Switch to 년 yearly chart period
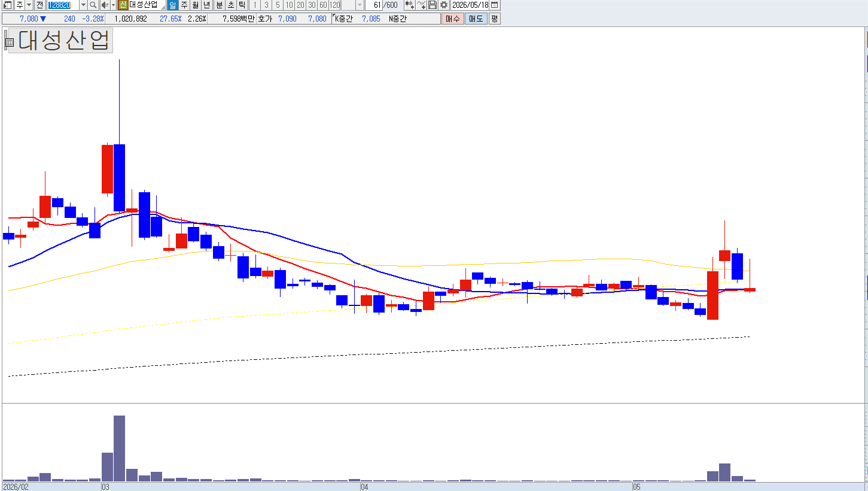The height and width of the screenshot is (491, 868). pyautogui.click(x=207, y=5)
